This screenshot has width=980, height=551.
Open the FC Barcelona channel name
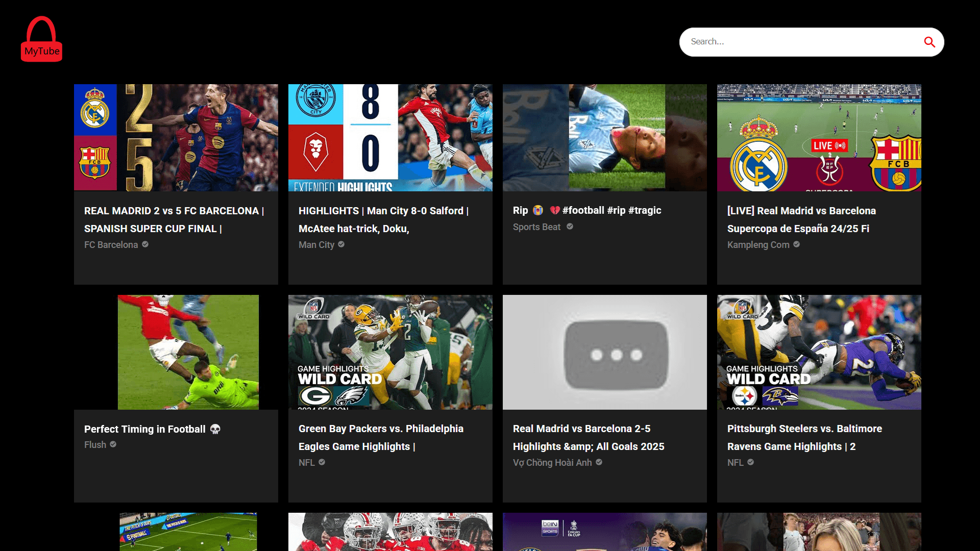[111, 245]
